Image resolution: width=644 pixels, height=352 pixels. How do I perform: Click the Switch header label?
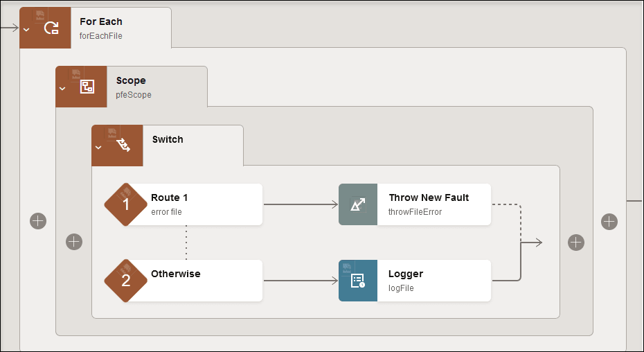tap(168, 139)
